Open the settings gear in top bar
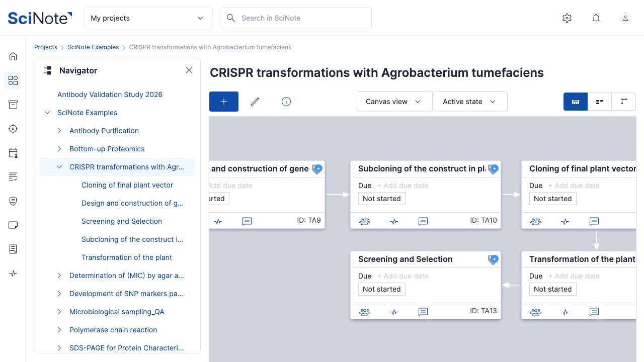Viewport: 644px width, 362px height. pos(567,18)
